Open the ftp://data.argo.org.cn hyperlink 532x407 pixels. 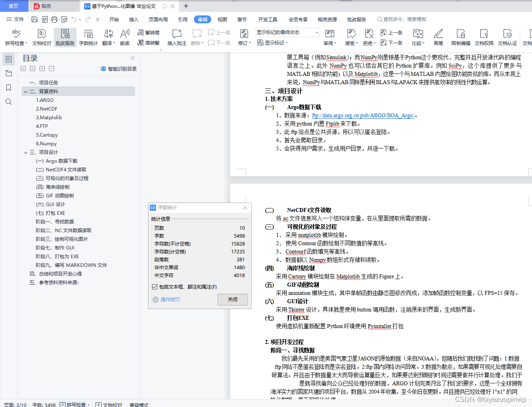(363, 116)
